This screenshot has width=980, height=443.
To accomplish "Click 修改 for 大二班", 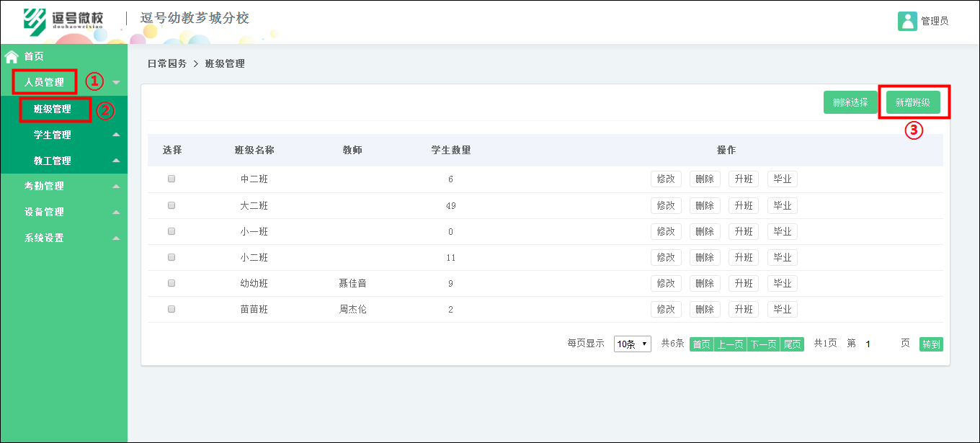I will coord(665,205).
